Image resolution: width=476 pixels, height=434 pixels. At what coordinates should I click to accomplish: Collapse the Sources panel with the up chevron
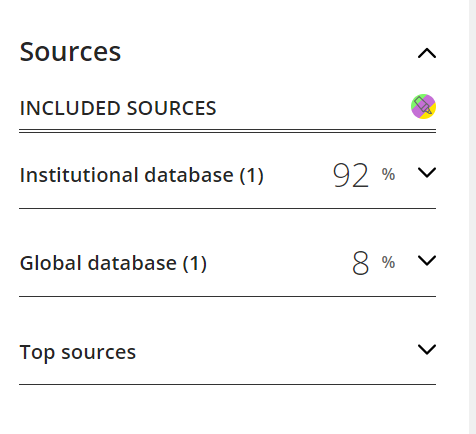(x=427, y=53)
